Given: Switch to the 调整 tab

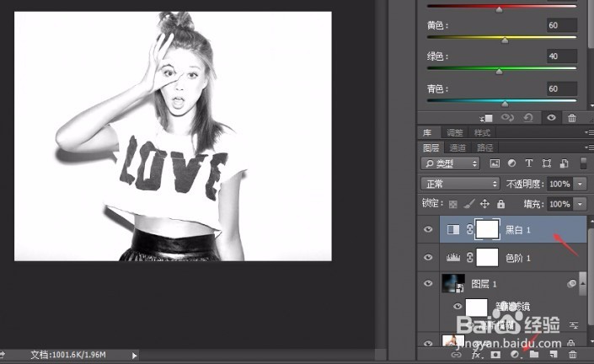Looking at the screenshot, I should tap(455, 132).
